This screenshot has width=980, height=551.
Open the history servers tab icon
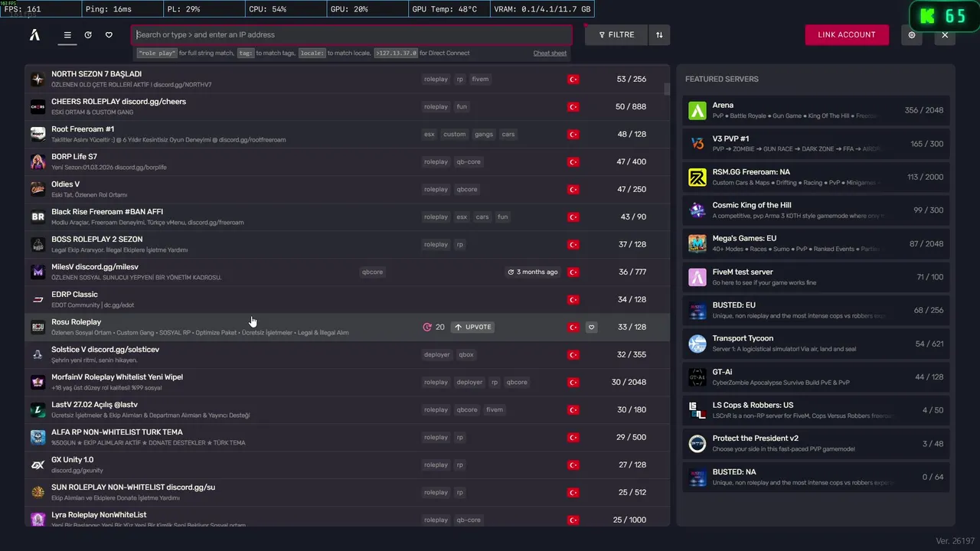(x=88, y=34)
